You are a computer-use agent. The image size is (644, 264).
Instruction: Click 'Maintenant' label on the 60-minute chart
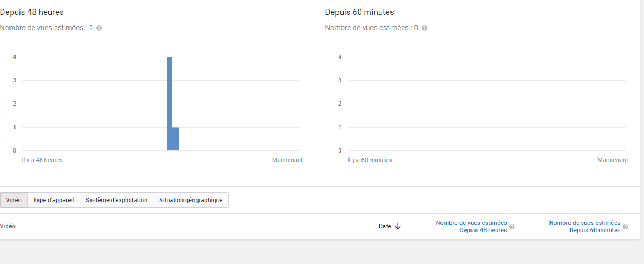pos(612,160)
